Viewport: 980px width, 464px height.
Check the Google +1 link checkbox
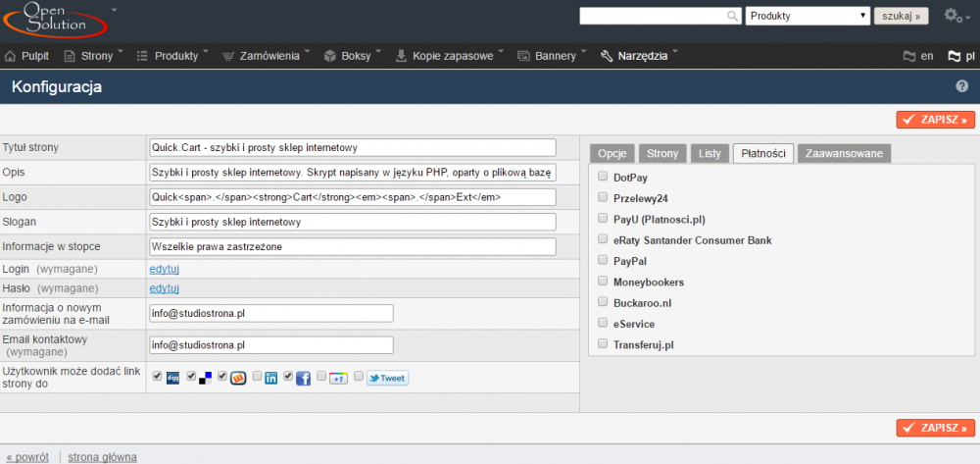tap(321, 376)
